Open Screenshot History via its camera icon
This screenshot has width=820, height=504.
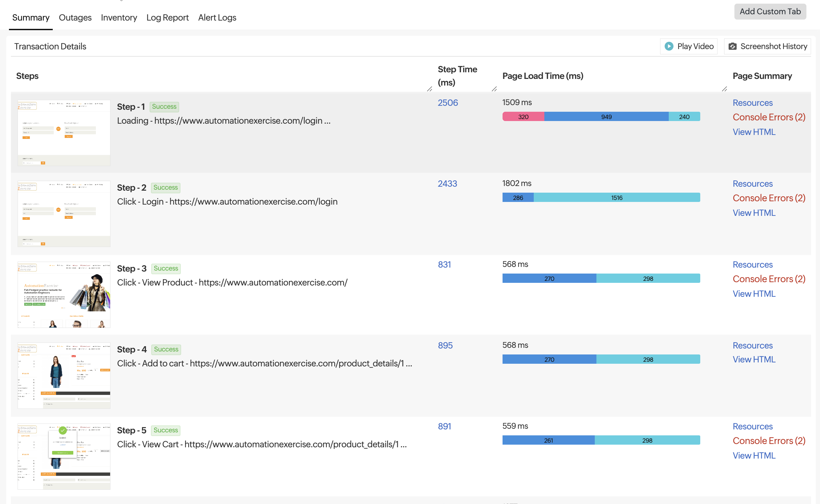pos(733,46)
